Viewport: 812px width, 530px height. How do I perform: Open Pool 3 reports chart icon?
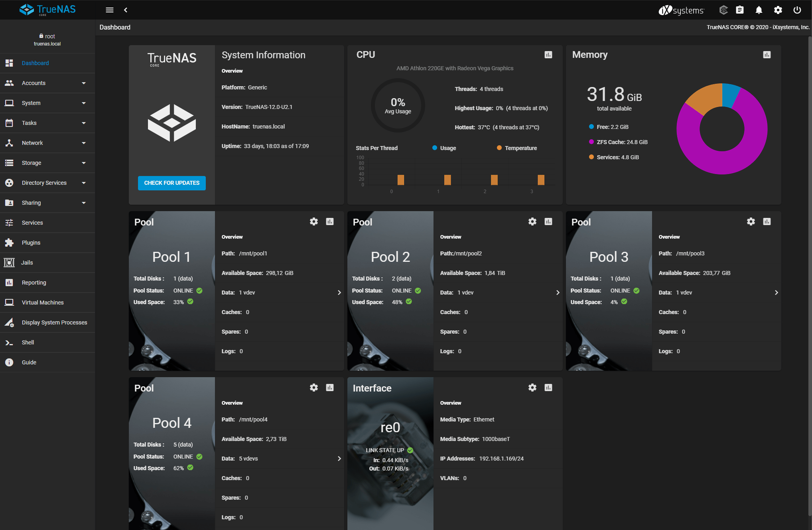(x=767, y=221)
